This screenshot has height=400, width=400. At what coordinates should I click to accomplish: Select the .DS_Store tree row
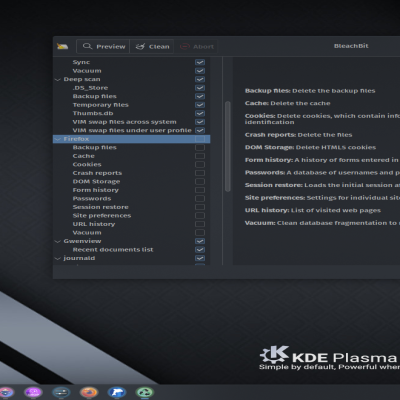(132, 88)
